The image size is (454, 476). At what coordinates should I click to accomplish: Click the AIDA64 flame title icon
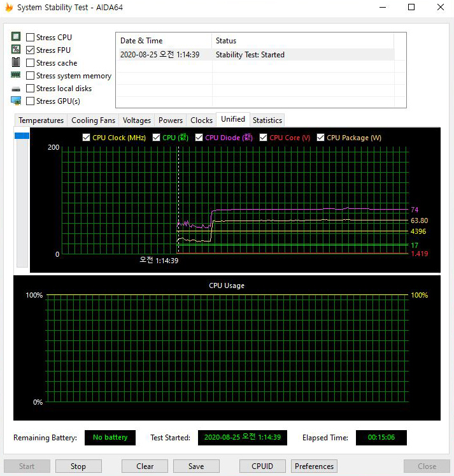coord(9,7)
